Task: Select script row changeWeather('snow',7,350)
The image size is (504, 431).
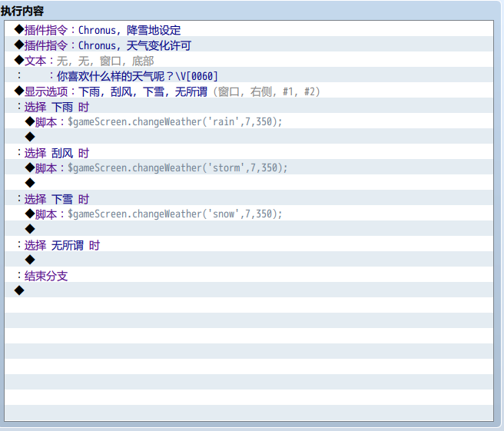Action: [x=249, y=214]
